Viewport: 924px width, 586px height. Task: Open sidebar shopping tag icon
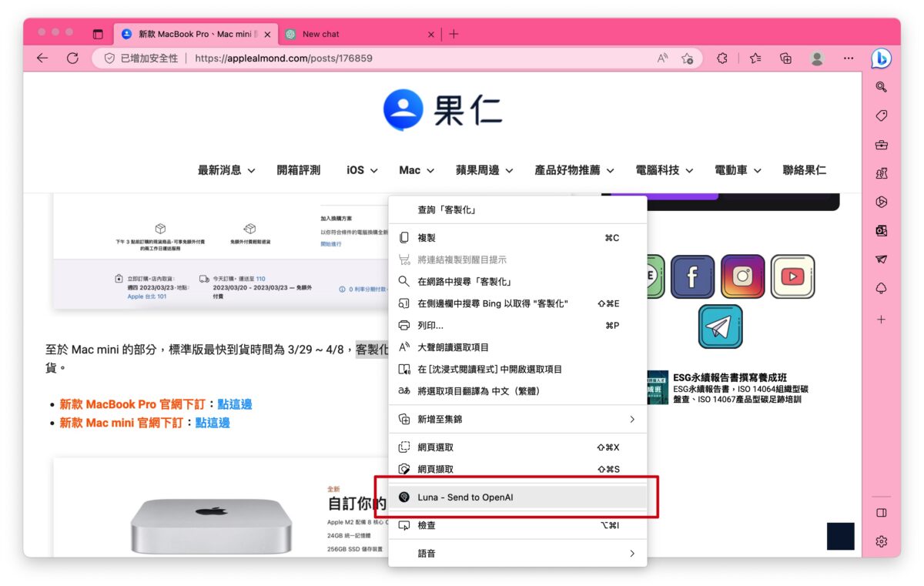(881, 116)
